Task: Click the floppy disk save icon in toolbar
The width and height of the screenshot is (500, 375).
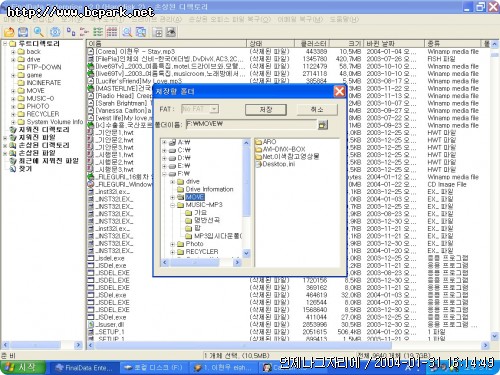Action: (x=23, y=32)
